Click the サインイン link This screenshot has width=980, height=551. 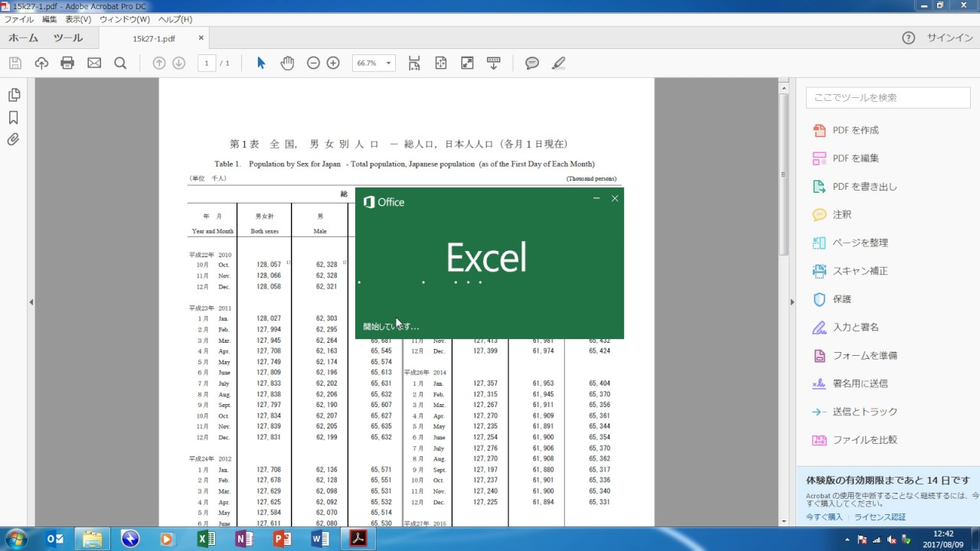pyautogui.click(x=950, y=37)
